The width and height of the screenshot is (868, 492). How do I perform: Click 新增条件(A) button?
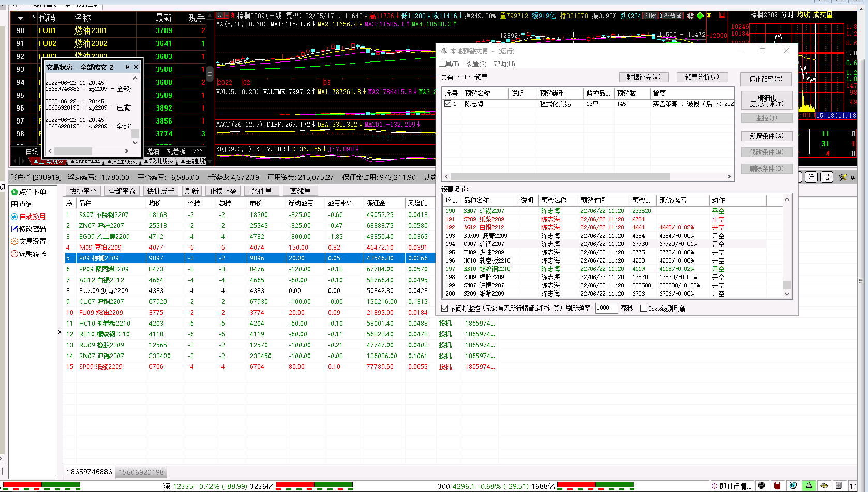pos(767,136)
